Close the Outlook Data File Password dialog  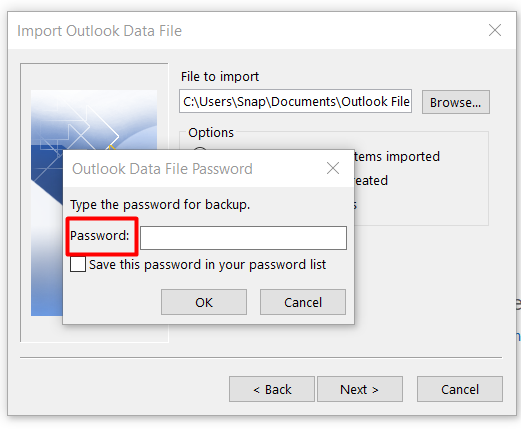tap(333, 168)
